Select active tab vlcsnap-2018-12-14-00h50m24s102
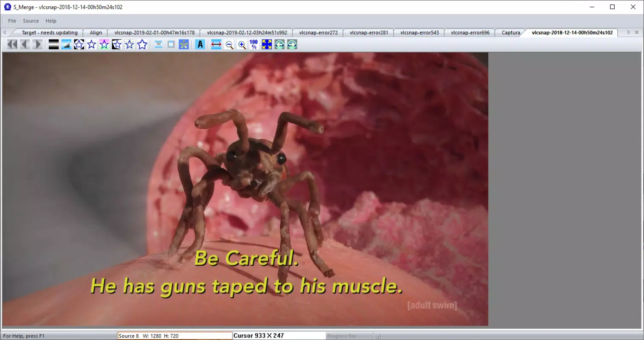 pyautogui.click(x=572, y=33)
